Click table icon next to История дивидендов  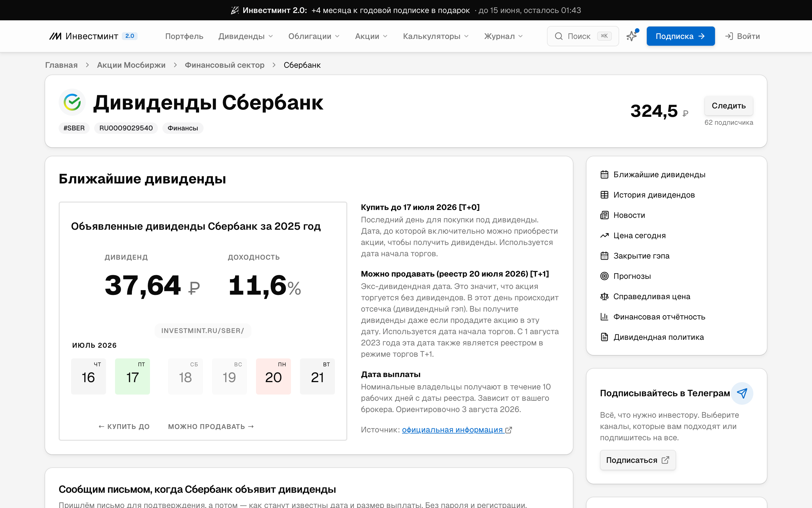(604, 195)
